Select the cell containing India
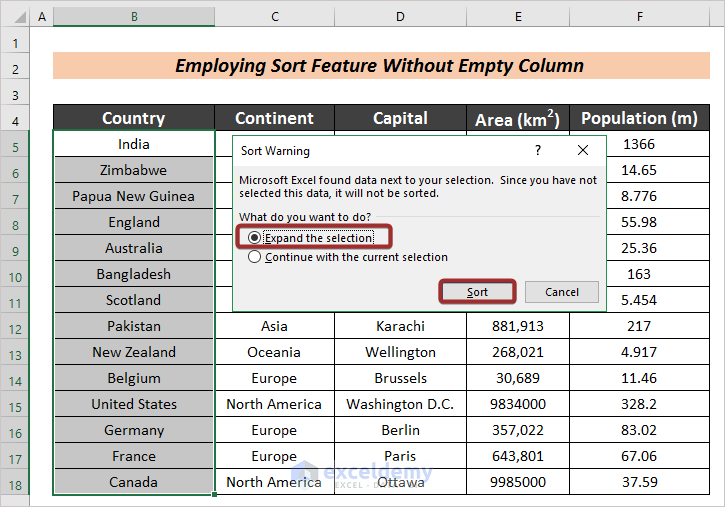725x507 pixels. point(134,144)
